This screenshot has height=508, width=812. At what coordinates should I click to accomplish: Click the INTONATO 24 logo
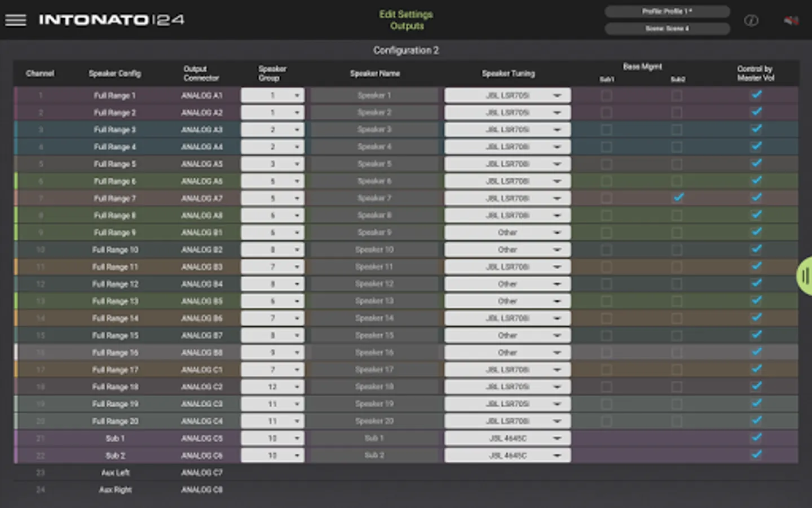(112, 20)
